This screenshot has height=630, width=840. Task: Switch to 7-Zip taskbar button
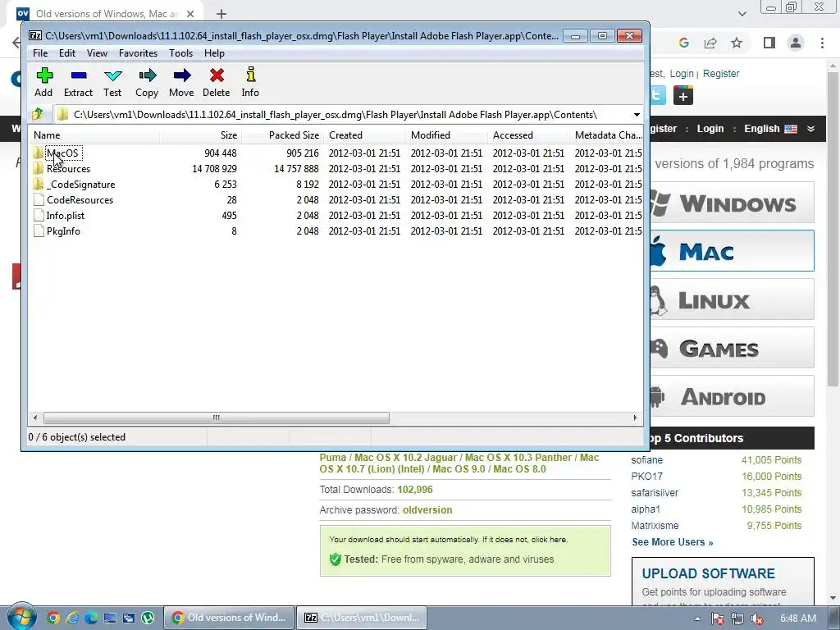(x=362, y=618)
